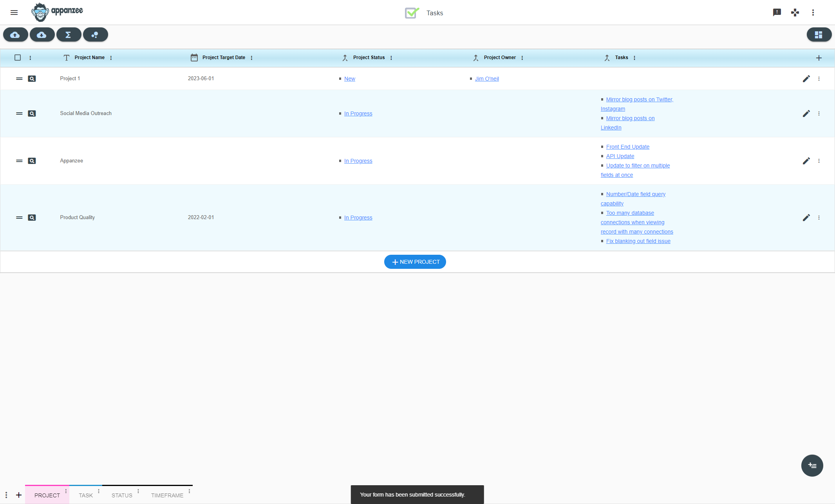View the Social Media Outreach record details
The width and height of the screenshot is (835, 504).
(32, 113)
